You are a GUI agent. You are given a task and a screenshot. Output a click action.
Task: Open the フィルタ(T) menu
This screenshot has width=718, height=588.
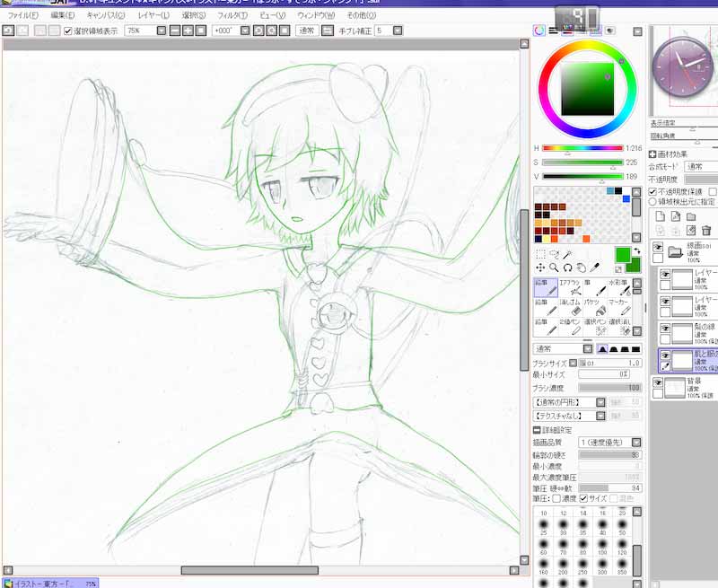click(232, 15)
